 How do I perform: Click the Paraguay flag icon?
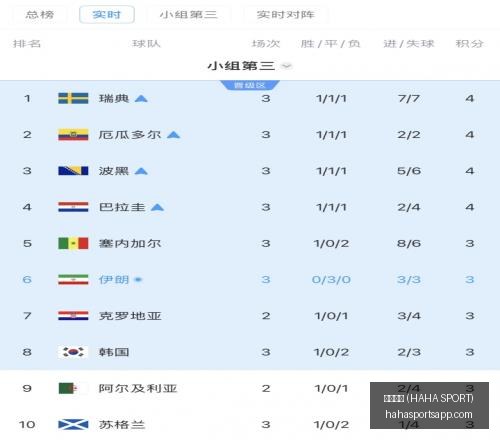tap(73, 207)
